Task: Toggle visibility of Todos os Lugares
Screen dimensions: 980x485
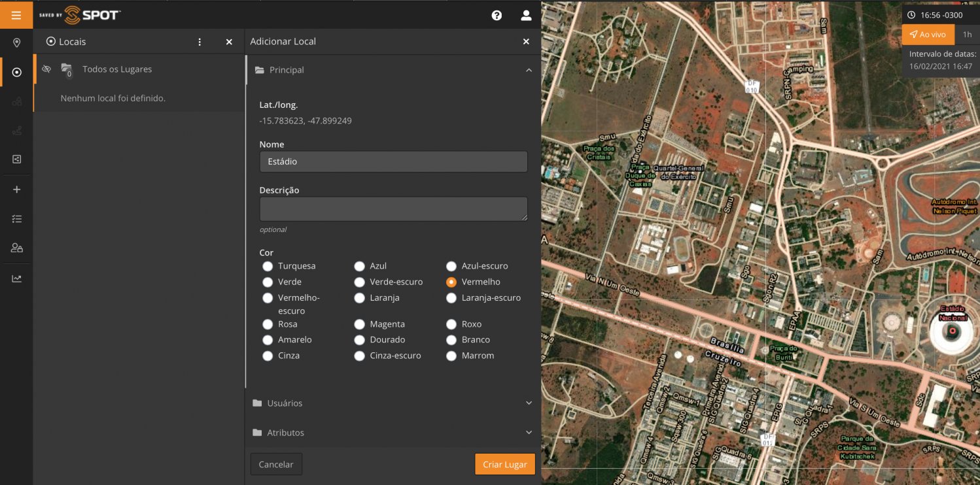Action: [46, 69]
